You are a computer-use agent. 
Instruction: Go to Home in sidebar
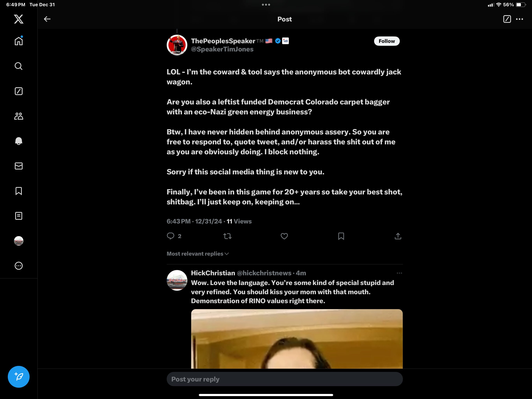[x=18, y=41]
